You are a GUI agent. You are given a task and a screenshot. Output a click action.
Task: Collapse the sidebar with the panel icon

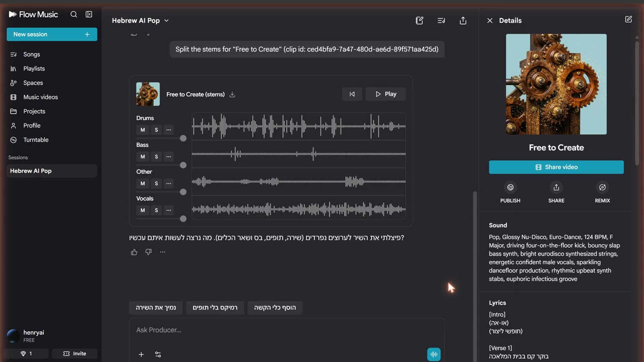point(89,14)
